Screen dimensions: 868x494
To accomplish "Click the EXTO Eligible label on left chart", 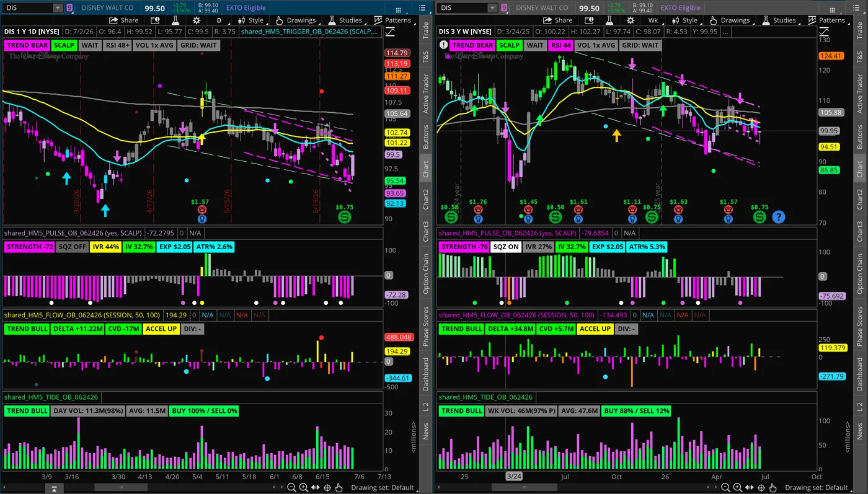I will [x=246, y=8].
